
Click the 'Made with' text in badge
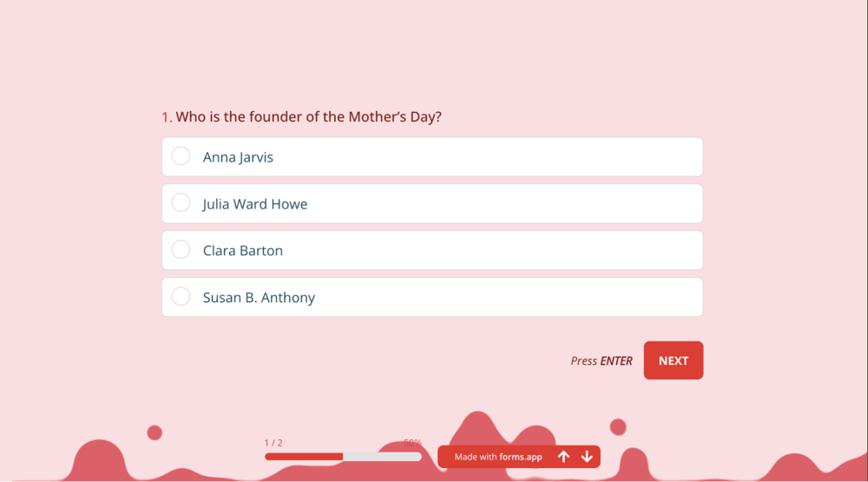[x=476, y=457]
